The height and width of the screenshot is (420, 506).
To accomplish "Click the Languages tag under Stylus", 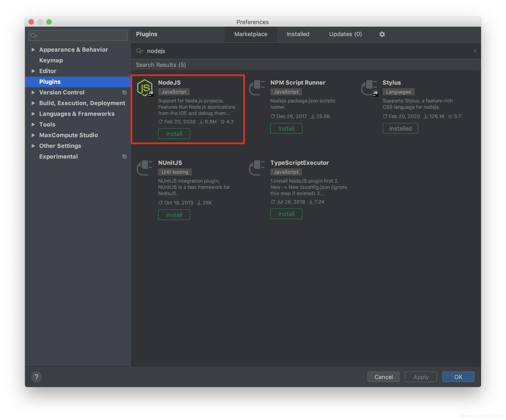I will (x=398, y=92).
